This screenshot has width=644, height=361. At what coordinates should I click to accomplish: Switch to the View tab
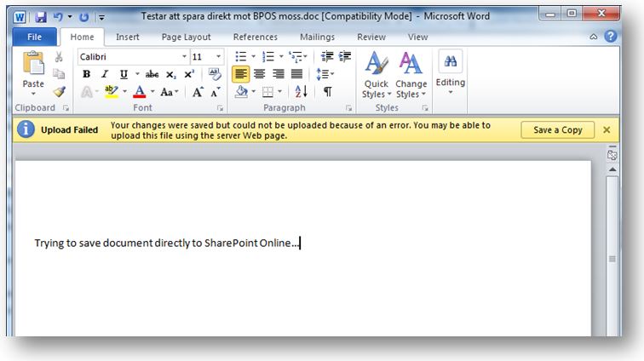(417, 37)
